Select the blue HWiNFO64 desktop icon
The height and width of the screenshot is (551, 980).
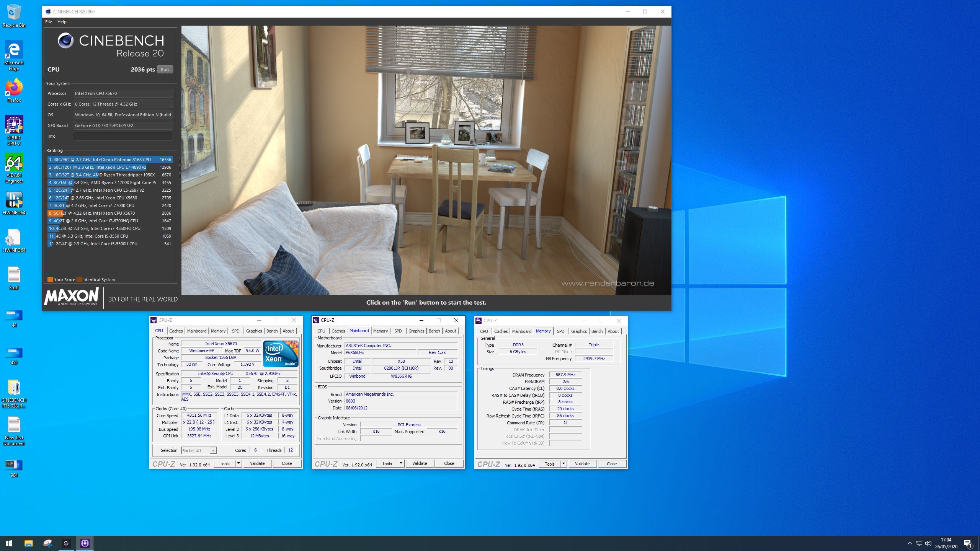tap(14, 203)
